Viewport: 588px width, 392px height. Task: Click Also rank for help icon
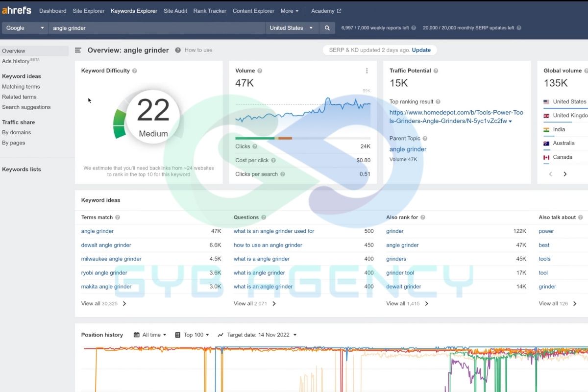[x=423, y=217]
